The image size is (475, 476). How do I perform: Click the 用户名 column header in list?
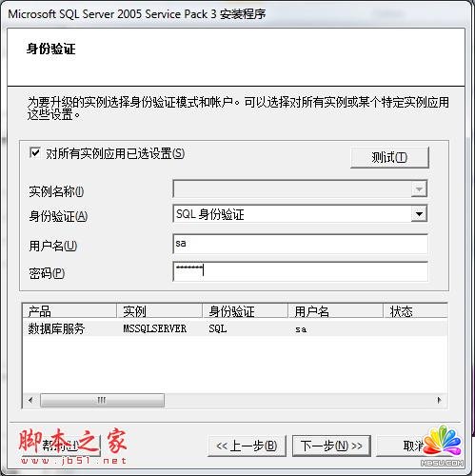(335, 311)
